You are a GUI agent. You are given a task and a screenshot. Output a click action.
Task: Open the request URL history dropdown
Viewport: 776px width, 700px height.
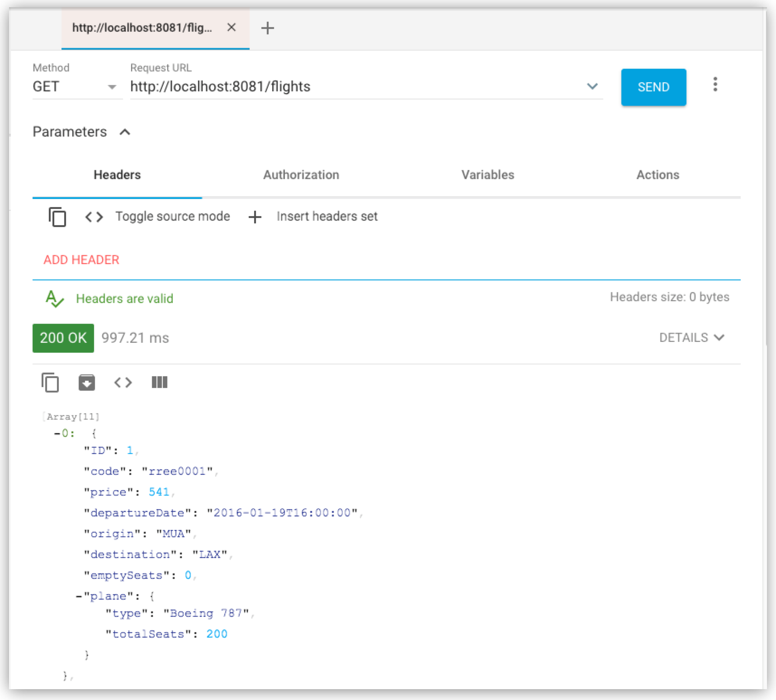(592, 87)
